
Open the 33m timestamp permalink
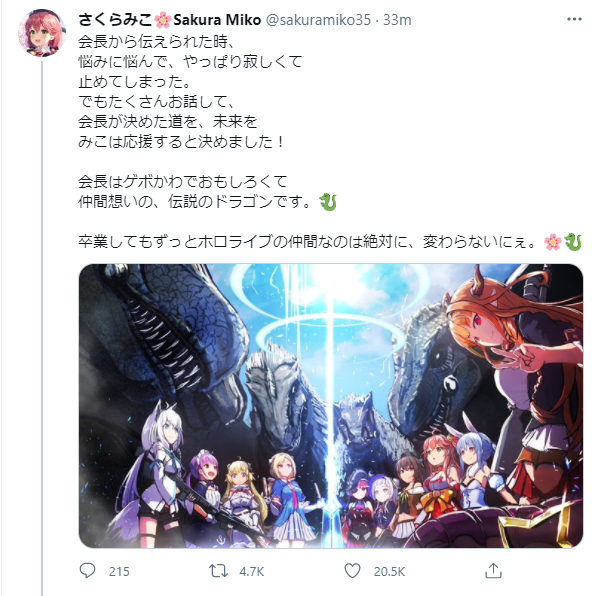(397, 20)
